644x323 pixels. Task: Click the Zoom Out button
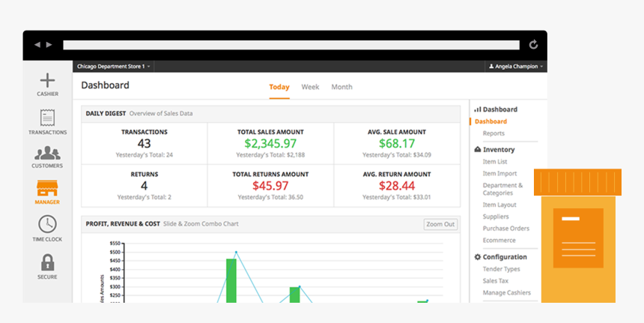point(440,224)
